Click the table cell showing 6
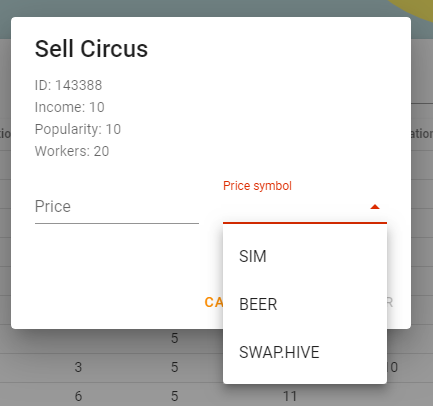Image resolution: width=433 pixels, height=406 pixels. pos(78,396)
